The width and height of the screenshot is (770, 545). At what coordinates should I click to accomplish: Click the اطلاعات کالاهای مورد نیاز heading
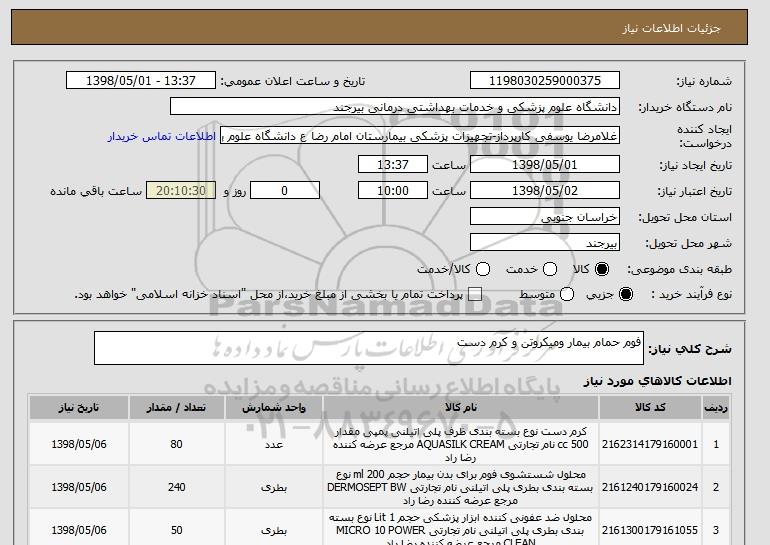coord(658,381)
